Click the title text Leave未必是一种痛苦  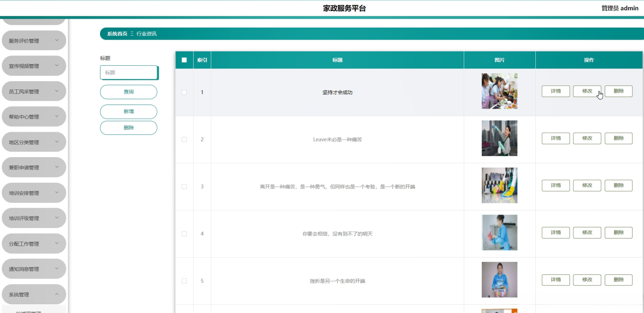pyautogui.click(x=337, y=140)
